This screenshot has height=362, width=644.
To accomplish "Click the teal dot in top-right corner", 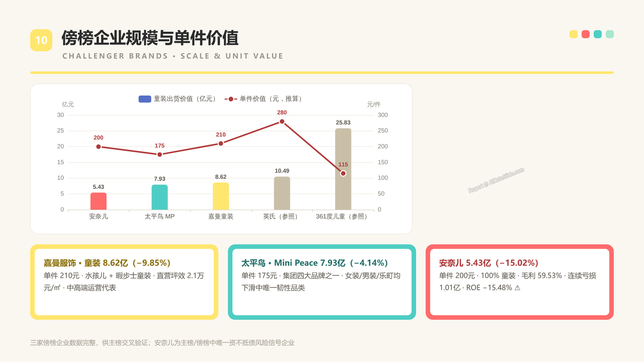I will click(598, 34).
